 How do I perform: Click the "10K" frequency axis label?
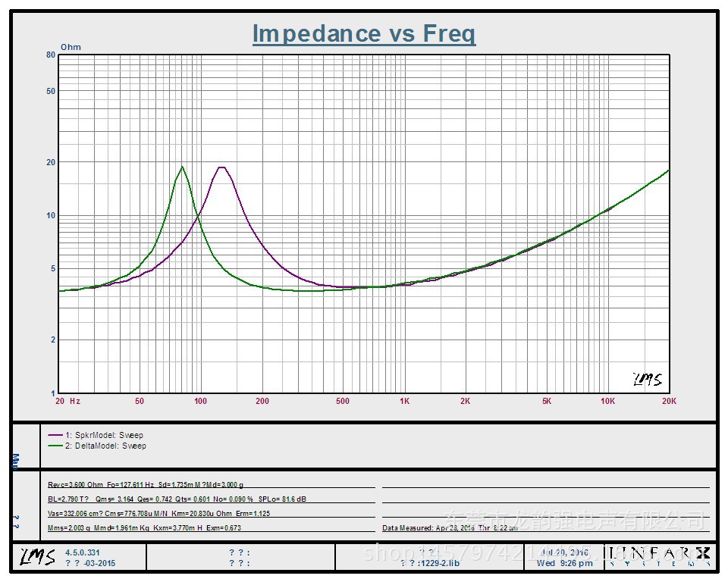(607, 401)
